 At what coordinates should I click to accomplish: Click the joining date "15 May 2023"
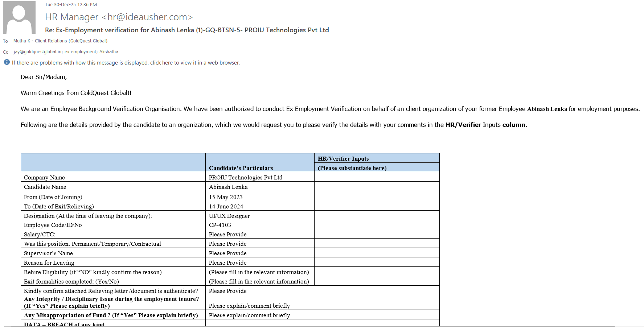click(226, 197)
